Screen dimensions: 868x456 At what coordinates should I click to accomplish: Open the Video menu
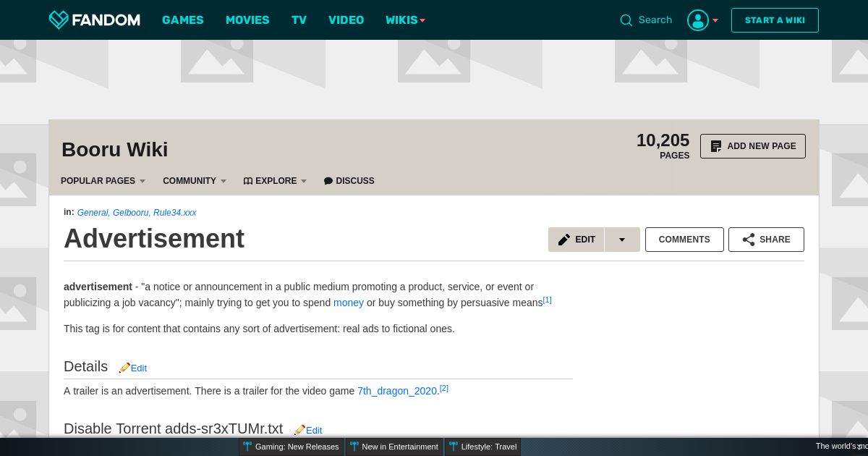coord(346,20)
